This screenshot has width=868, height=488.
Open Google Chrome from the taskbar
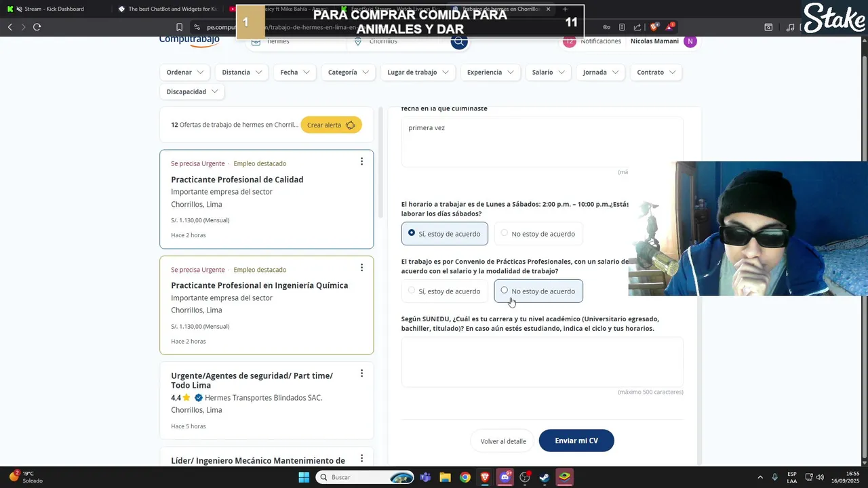tap(465, 477)
